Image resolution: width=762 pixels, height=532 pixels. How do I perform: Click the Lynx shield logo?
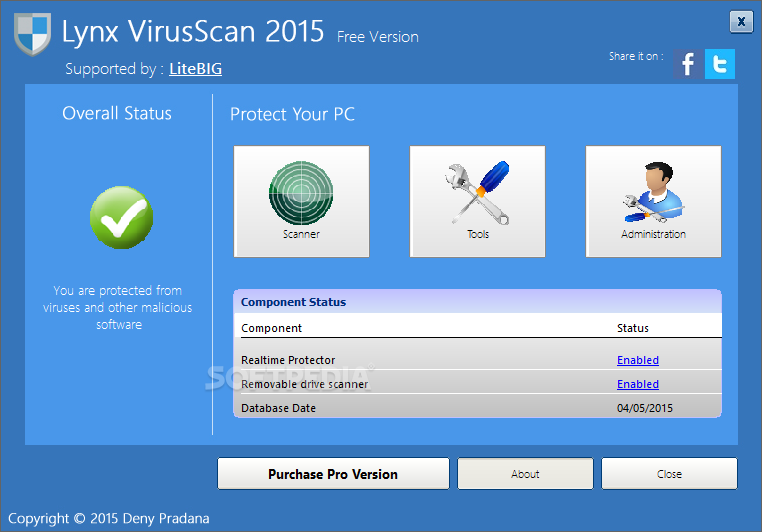tap(33, 34)
